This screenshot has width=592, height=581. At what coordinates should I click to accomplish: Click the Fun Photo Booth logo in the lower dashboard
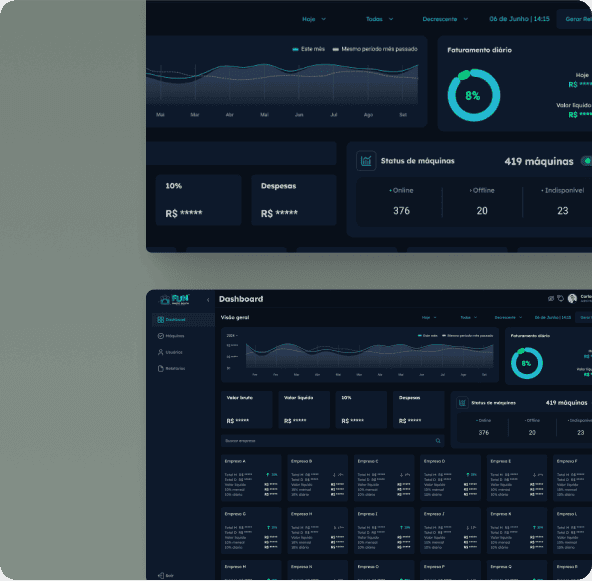[174, 300]
